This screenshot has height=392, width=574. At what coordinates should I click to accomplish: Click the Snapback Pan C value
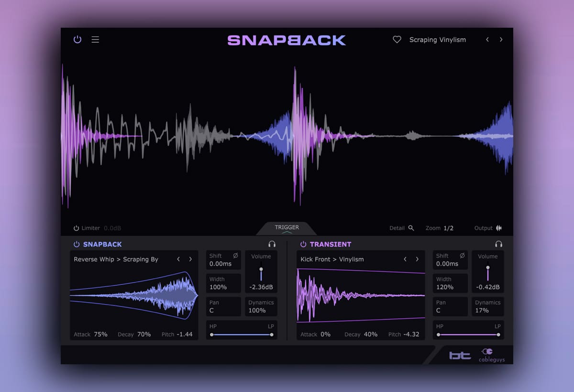211,310
